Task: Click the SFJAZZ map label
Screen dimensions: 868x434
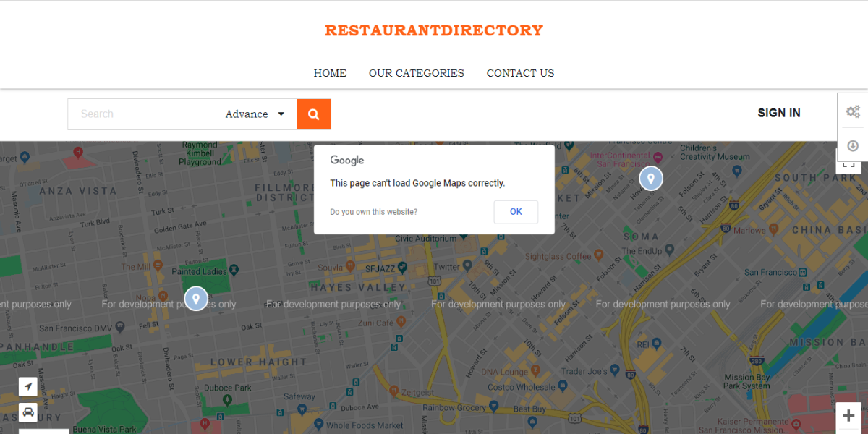Action: tap(380, 268)
